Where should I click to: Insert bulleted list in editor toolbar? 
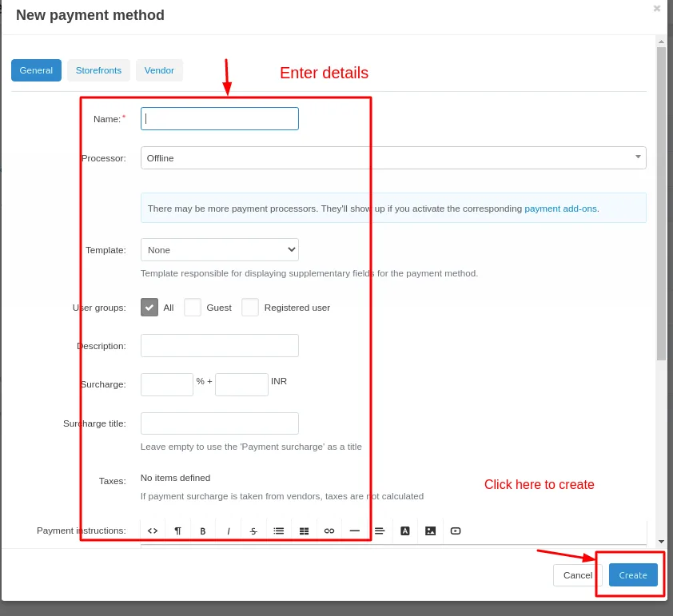(x=279, y=531)
